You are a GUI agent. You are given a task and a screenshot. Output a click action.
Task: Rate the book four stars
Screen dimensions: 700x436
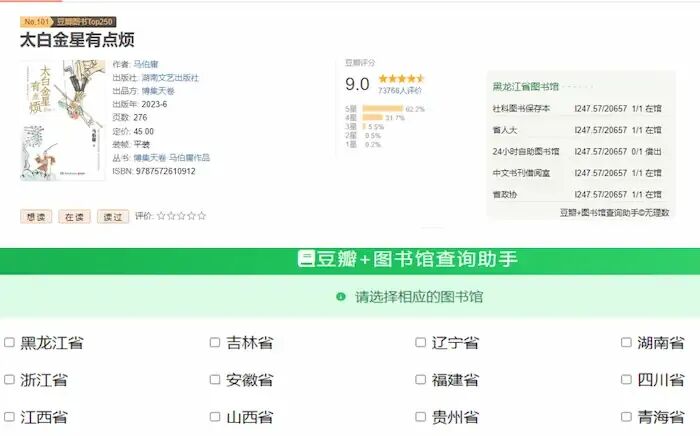coord(192,216)
